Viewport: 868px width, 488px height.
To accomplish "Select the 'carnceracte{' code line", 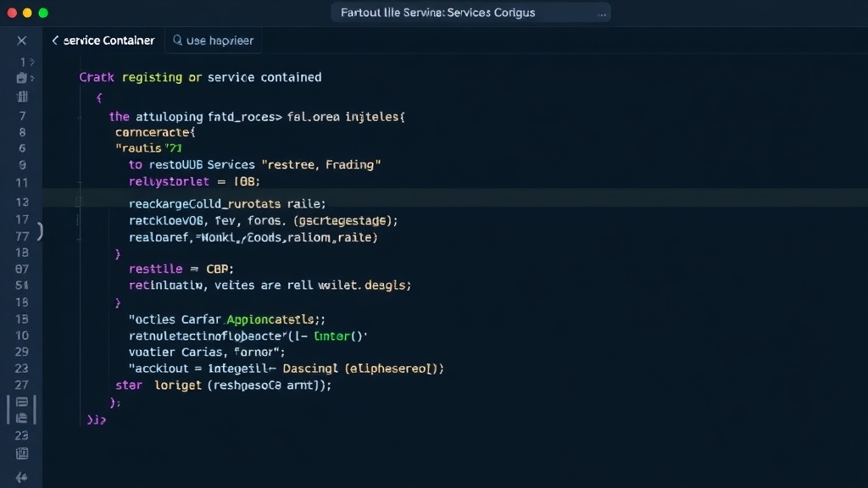I will (155, 132).
